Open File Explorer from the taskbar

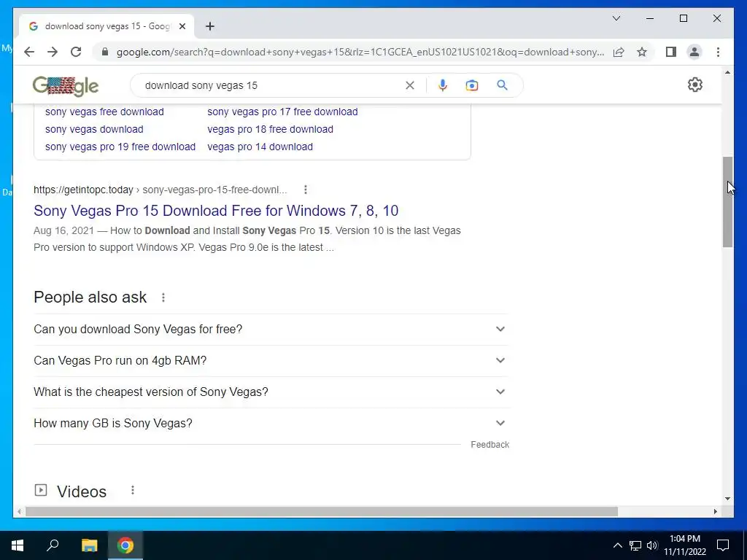[x=89, y=545]
